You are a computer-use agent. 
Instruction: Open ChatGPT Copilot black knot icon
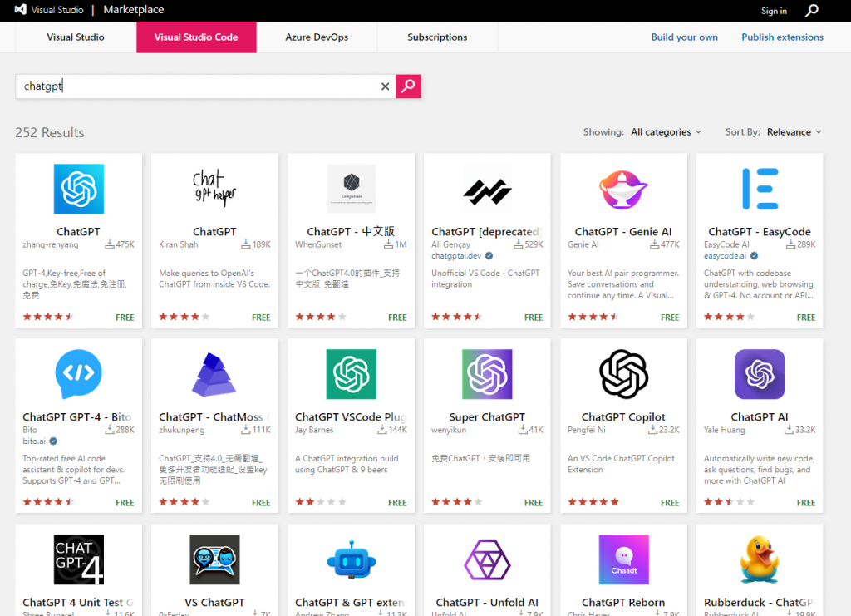tap(623, 374)
